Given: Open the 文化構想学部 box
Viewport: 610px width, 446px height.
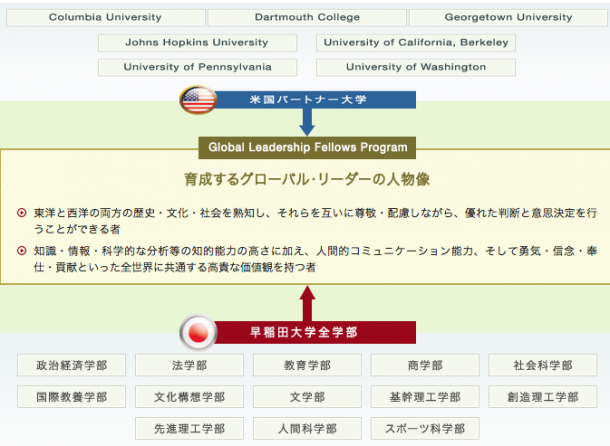Looking at the screenshot, I should [189, 397].
